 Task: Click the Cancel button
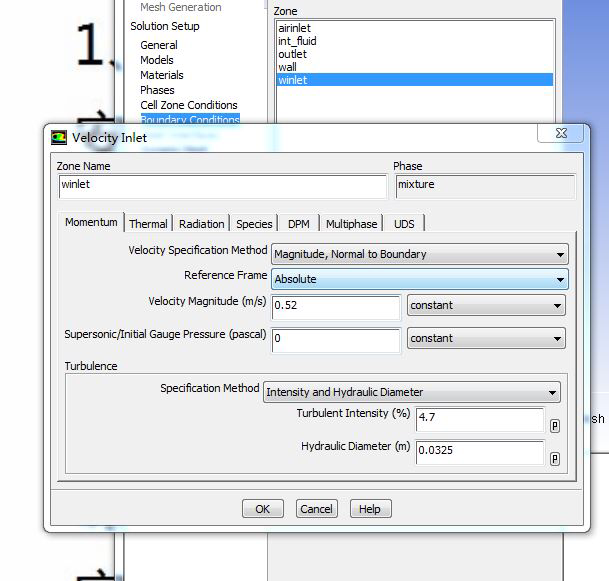(x=316, y=509)
